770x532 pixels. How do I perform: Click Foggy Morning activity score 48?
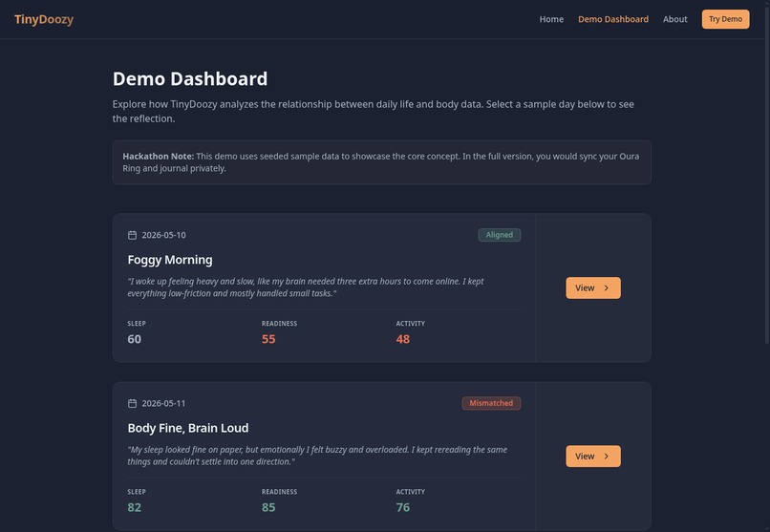[x=403, y=339]
